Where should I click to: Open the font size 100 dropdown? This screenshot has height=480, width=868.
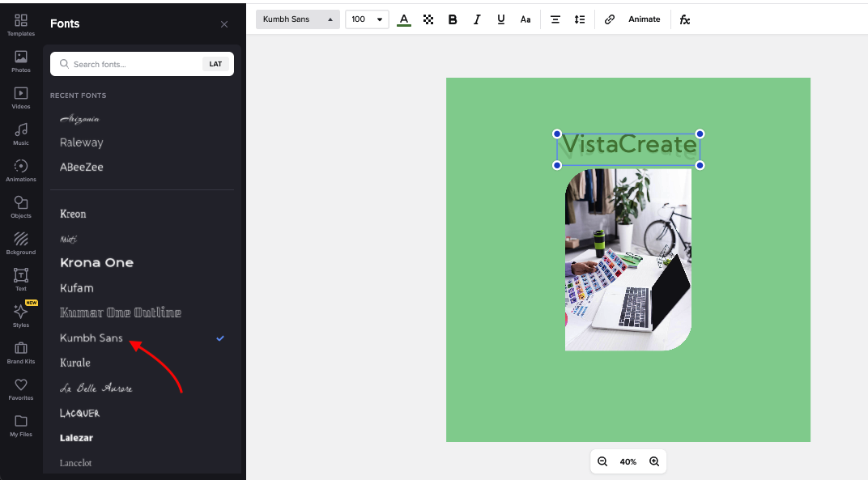[x=367, y=19]
